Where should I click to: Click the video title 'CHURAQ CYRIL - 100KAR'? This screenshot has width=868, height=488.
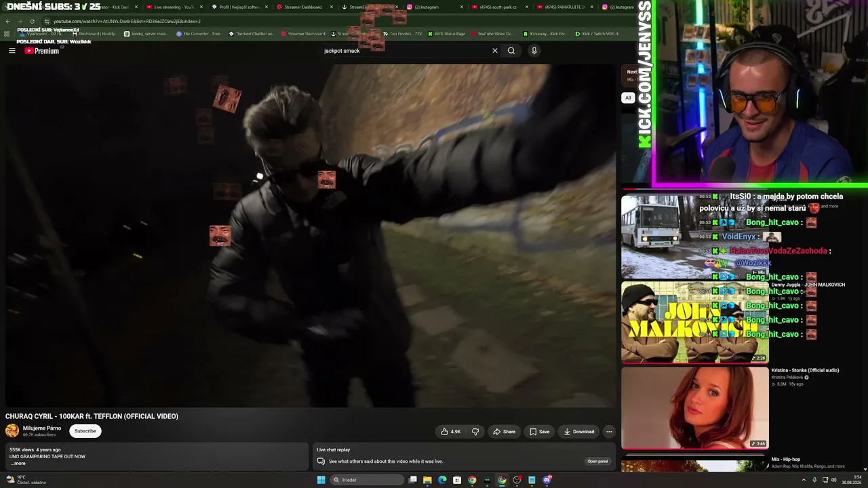(x=92, y=416)
